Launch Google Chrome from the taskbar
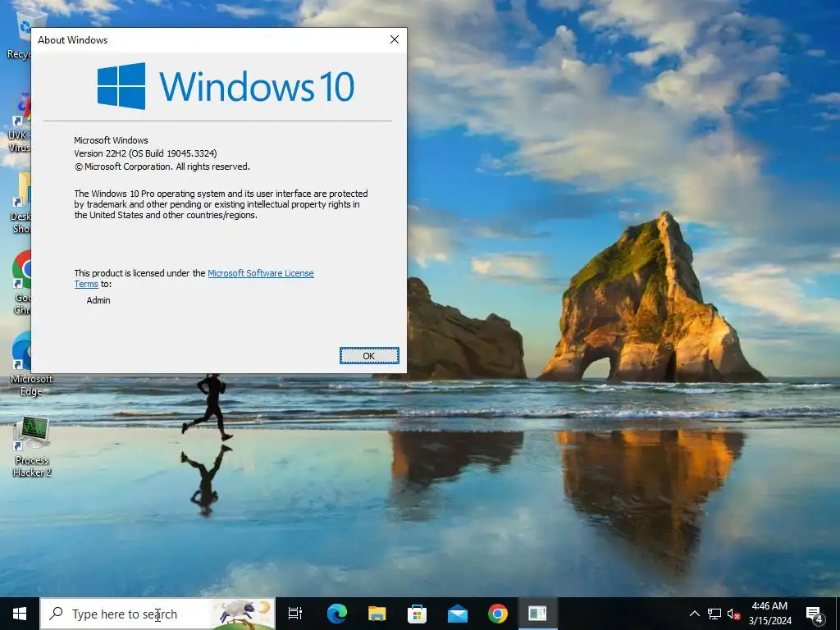 [498, 614]
